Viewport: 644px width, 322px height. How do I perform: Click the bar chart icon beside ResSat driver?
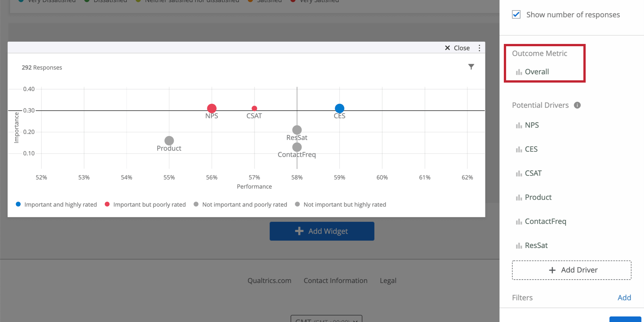click(519, 245)
